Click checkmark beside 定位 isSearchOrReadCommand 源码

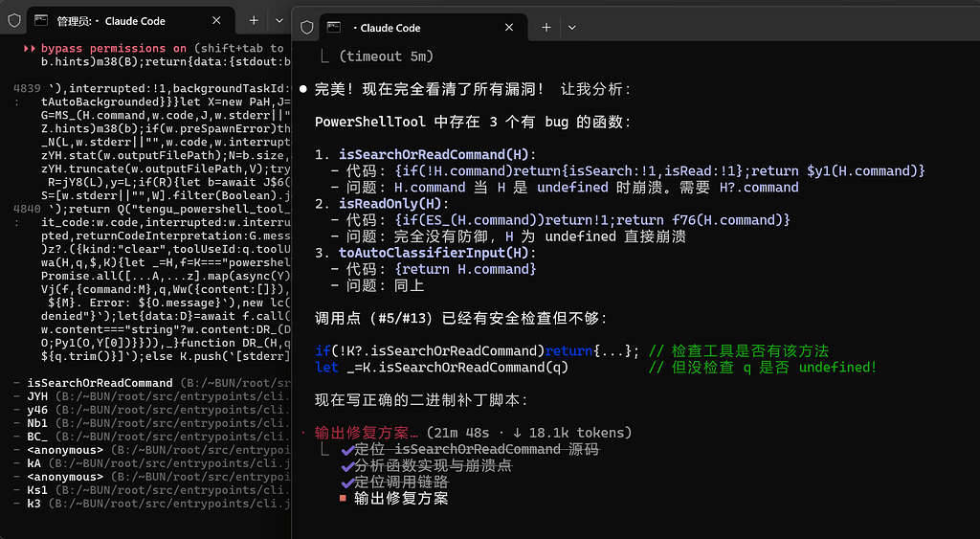[348, 450]
